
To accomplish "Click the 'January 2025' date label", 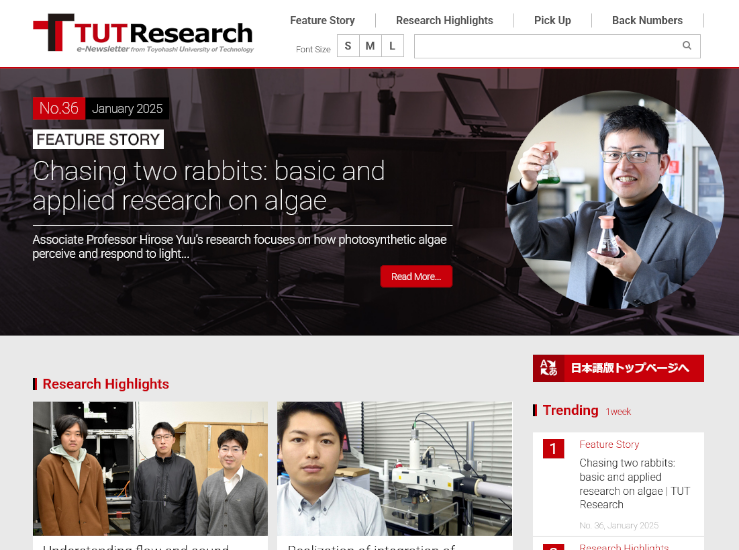I will [127, 108].
